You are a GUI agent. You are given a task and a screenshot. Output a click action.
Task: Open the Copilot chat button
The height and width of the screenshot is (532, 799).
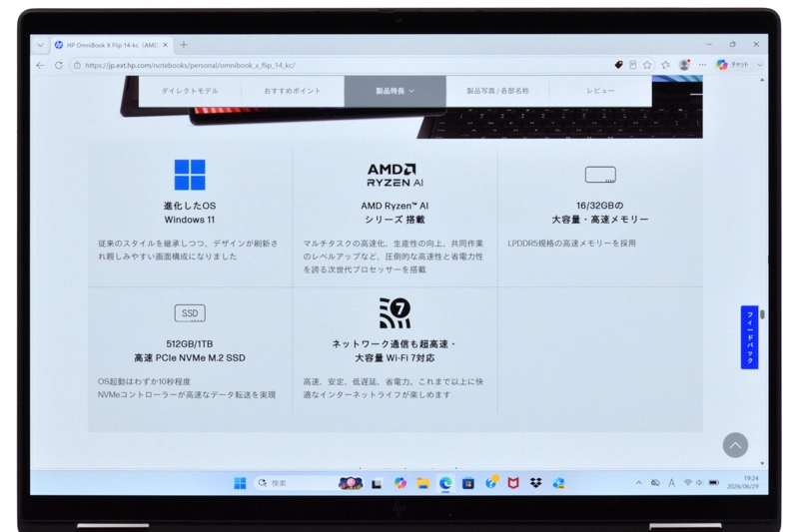tap(732, 65)
